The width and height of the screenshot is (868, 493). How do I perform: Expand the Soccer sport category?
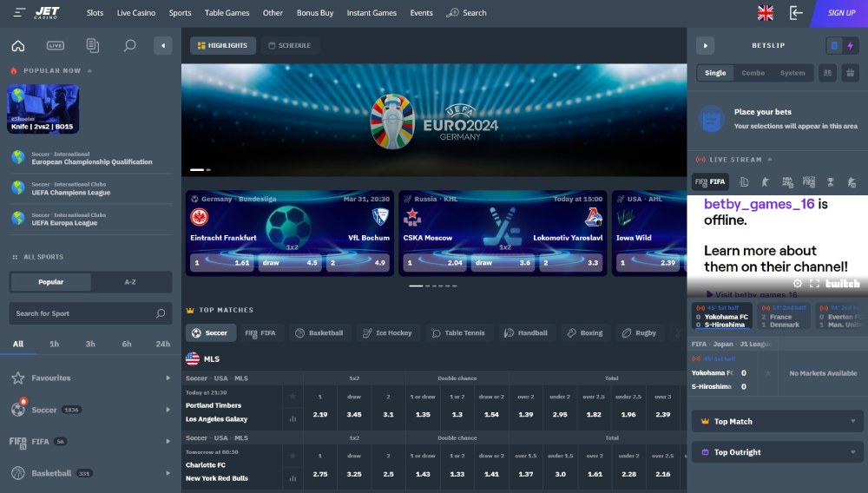[x=91, y=410]
